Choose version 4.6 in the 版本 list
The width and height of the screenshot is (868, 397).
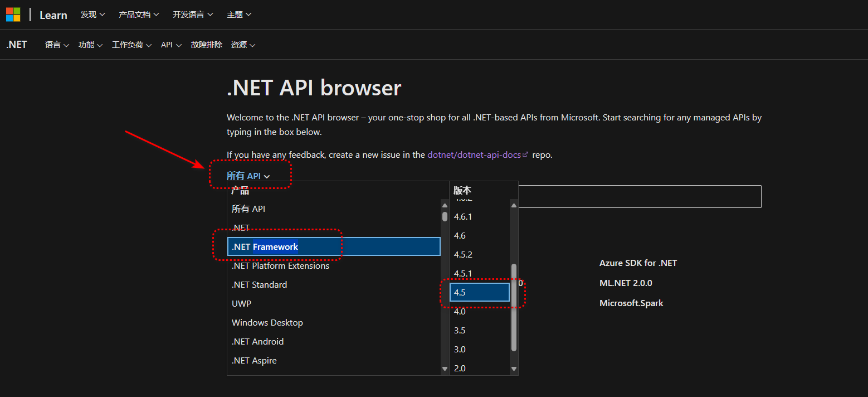coord(480,236)
